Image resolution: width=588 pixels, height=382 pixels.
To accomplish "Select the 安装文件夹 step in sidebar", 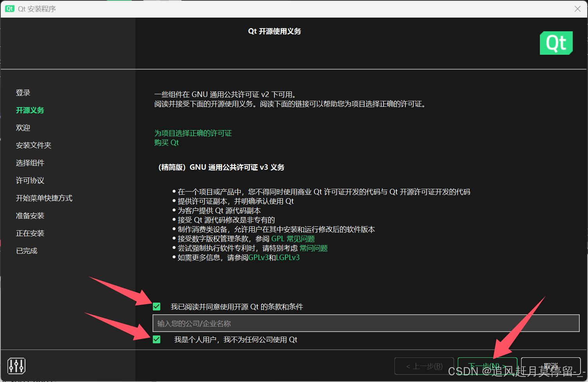I will 34,145.
